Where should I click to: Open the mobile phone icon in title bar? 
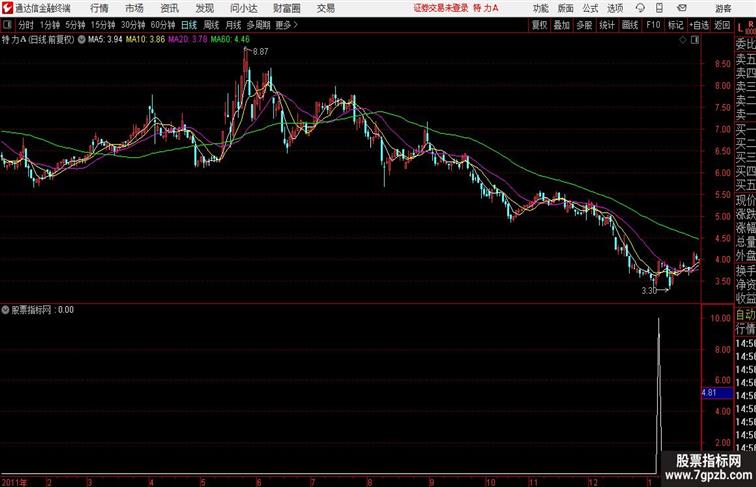point(659,8)
